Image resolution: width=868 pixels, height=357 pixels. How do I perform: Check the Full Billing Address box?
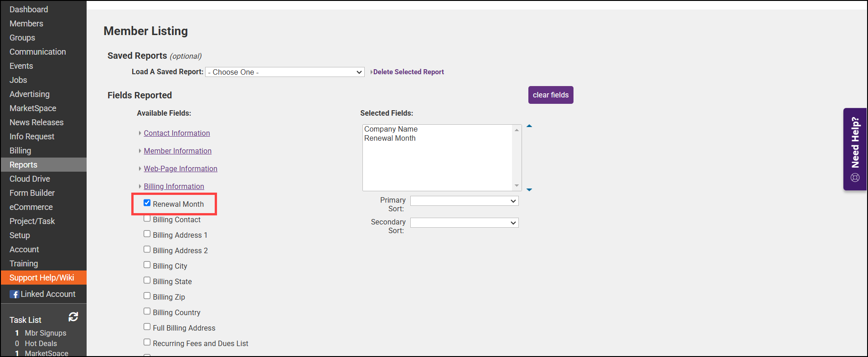pyautogui.click(x=147, y=327)
